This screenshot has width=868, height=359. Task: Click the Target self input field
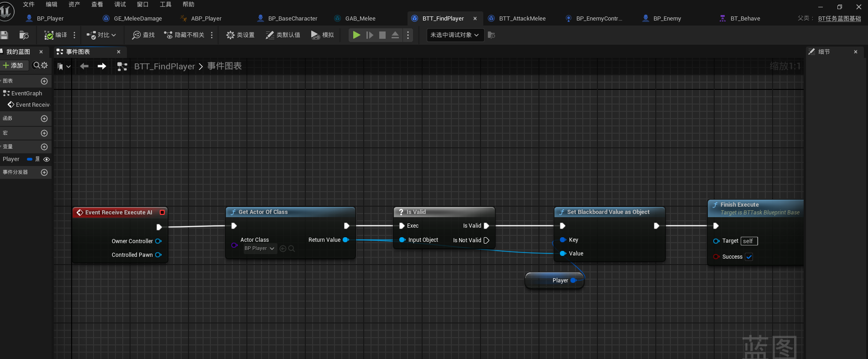[749, 241]
